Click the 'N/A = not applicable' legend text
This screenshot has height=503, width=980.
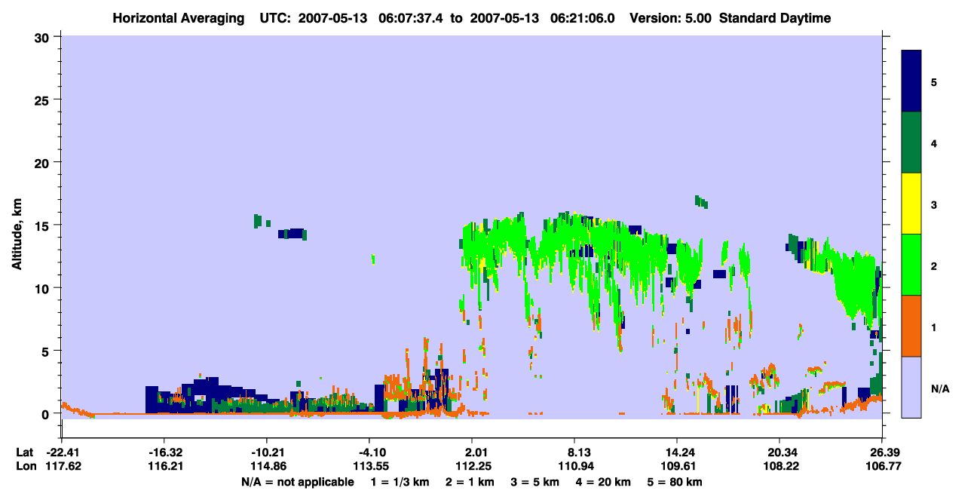coord(297,482)
